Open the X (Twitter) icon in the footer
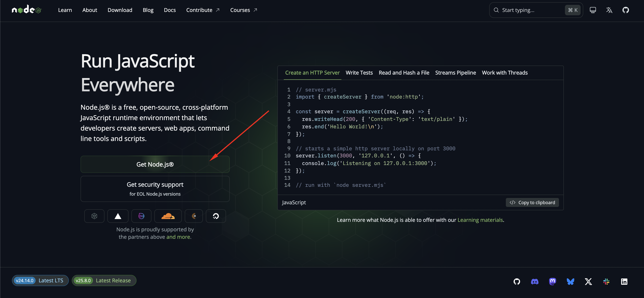 (588, 281)
